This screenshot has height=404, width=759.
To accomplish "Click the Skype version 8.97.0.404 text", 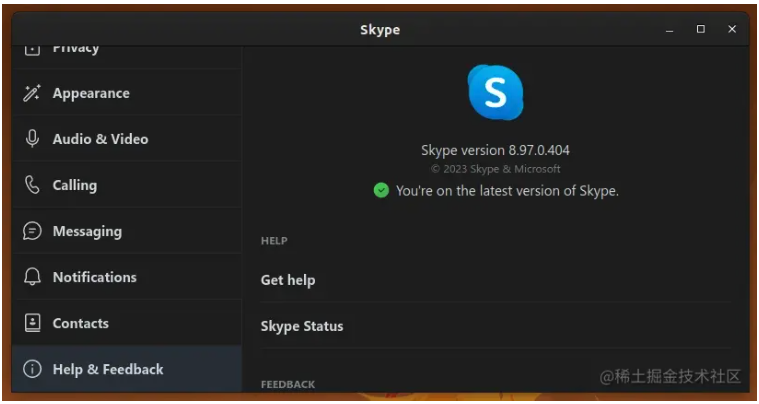I will click(x=495, y=150).
